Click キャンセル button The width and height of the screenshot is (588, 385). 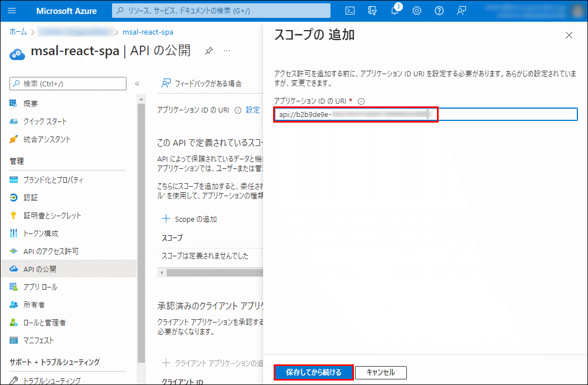click(x=381, y=372)
